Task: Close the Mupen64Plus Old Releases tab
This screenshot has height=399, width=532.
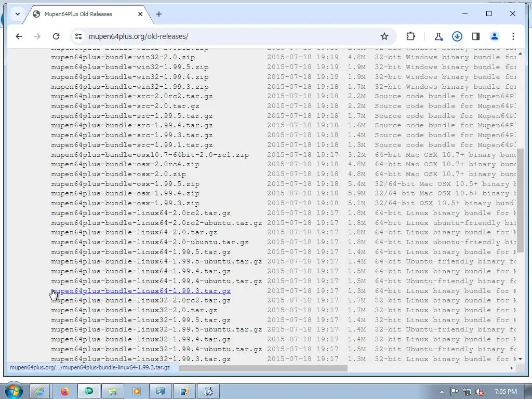Action: coord(140,14)
